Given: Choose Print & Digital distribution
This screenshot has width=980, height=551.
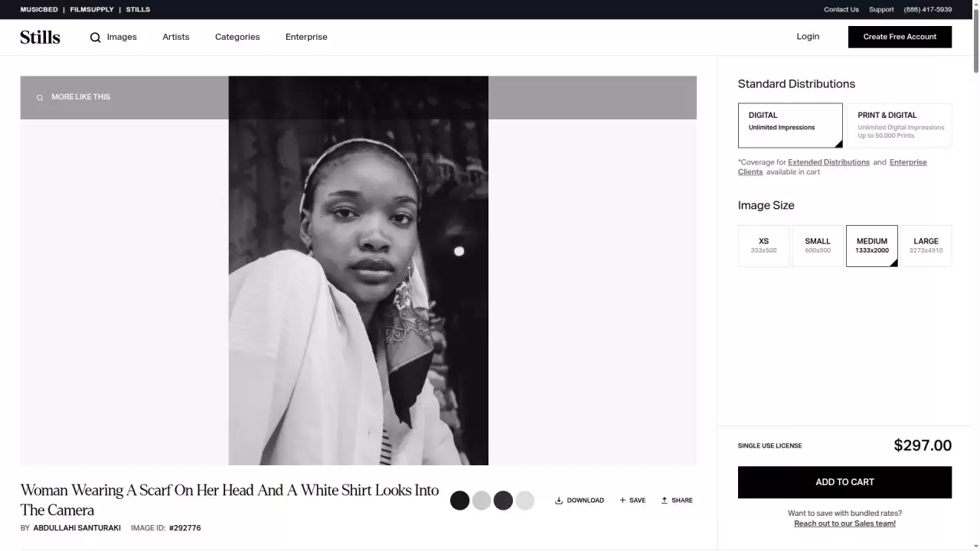Looking at the screenshot, I should pos(900,125).
